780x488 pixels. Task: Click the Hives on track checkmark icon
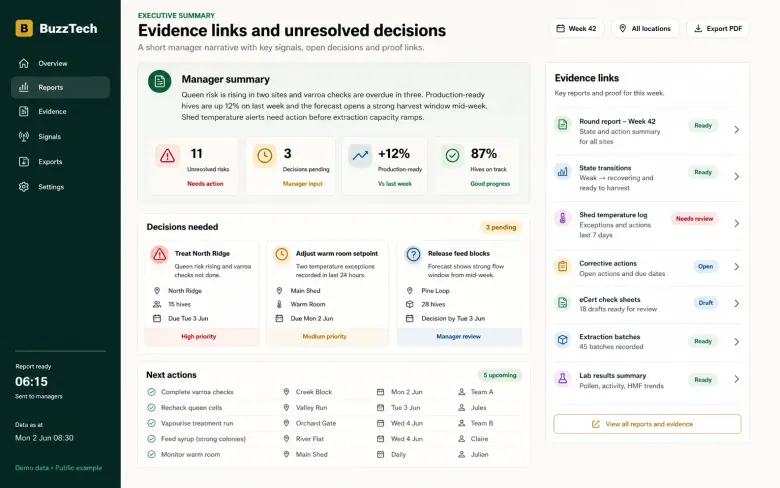tap(452, 156)
